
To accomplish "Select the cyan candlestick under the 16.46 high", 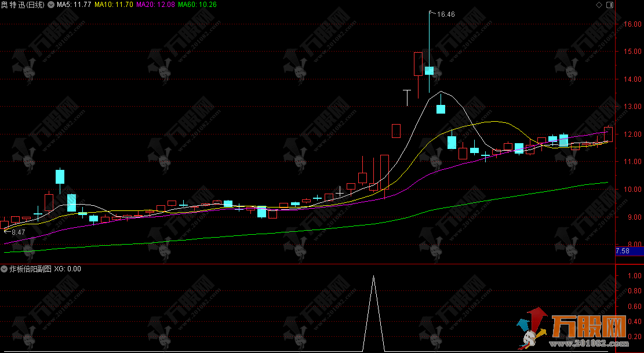I will click(429, 71).
